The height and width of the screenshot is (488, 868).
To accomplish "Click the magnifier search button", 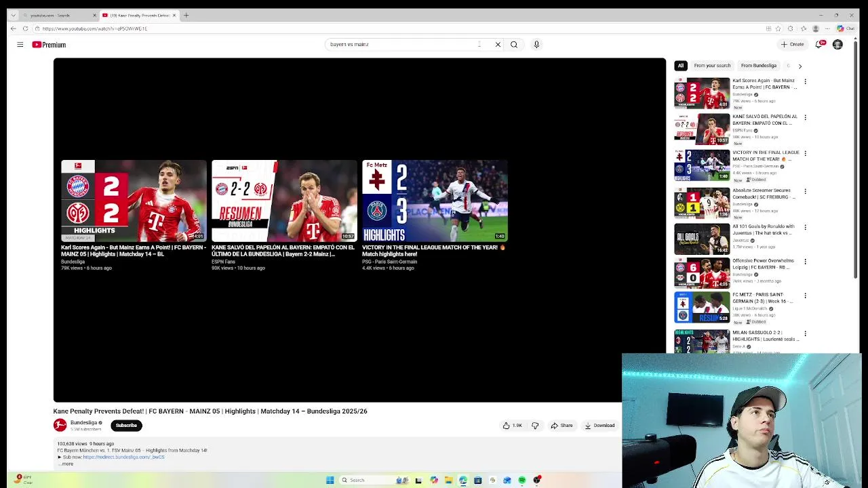I will [x=514, y=45].
